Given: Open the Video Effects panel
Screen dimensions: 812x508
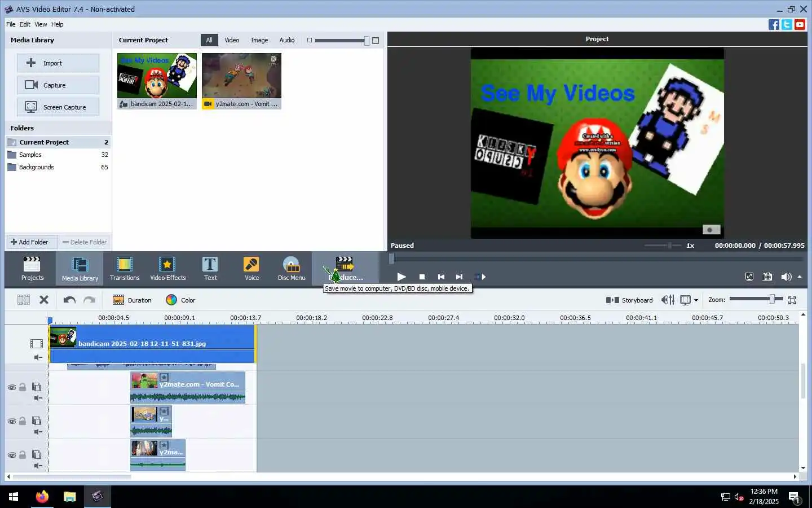Looking at the screenshot, I should 167,268.
